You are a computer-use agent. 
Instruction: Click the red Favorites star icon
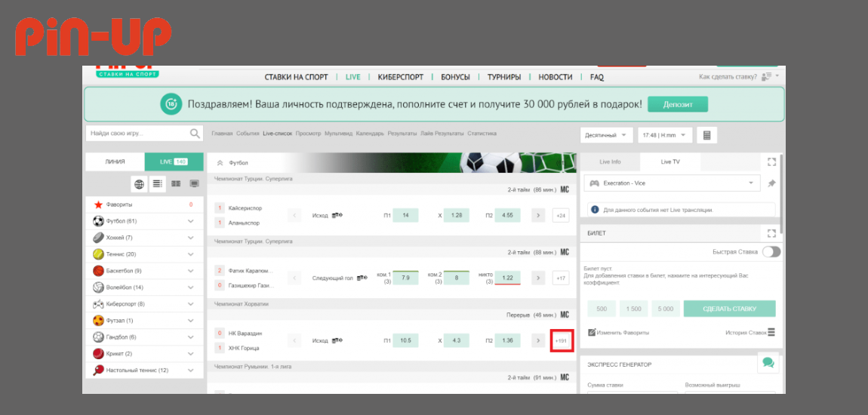98,204
